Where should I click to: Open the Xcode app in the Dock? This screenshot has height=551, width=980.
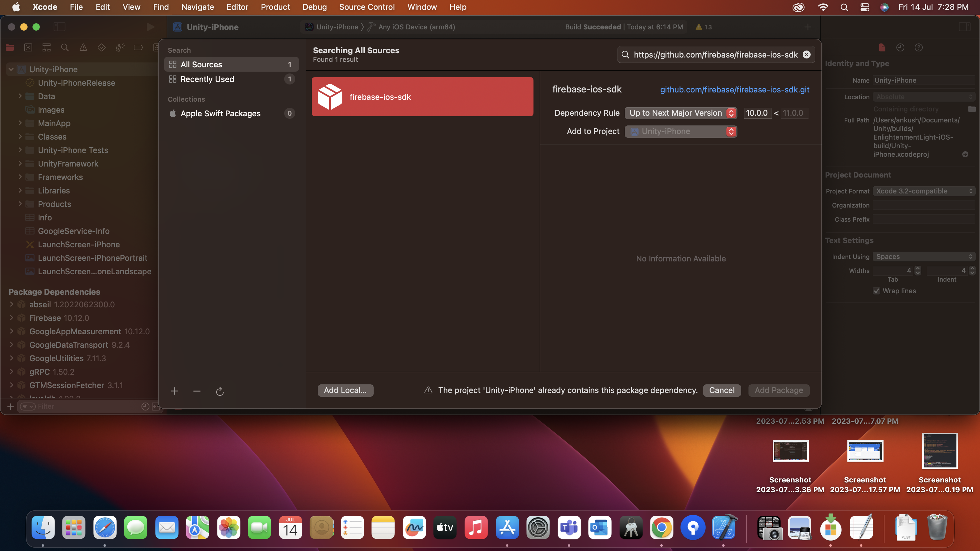[724, 528]
